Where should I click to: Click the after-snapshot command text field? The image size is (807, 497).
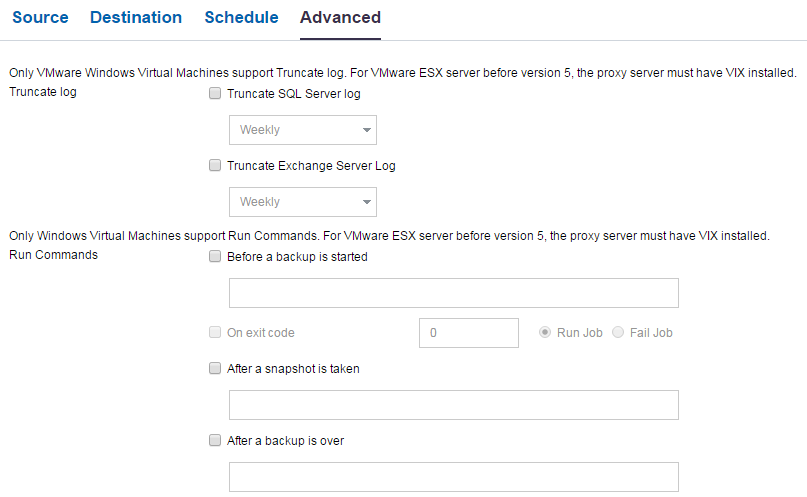coord(453,405)
